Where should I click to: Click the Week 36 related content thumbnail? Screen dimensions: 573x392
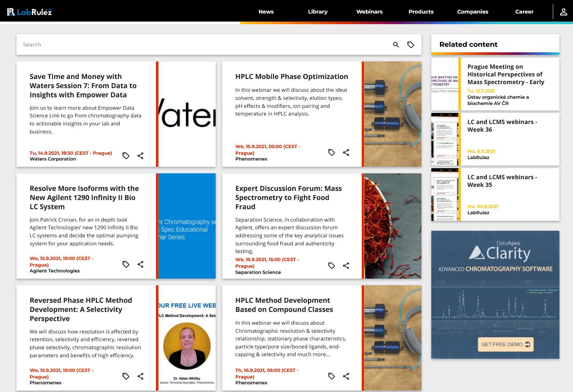445,139
